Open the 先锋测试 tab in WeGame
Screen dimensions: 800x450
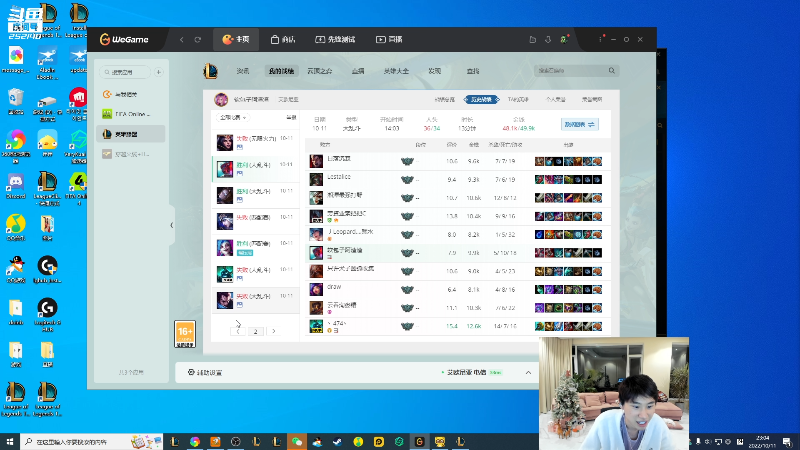click(335, 39)
